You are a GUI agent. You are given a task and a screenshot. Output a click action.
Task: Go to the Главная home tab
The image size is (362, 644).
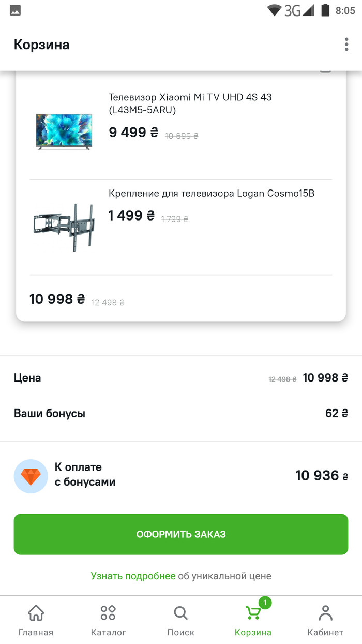point(36,620)
